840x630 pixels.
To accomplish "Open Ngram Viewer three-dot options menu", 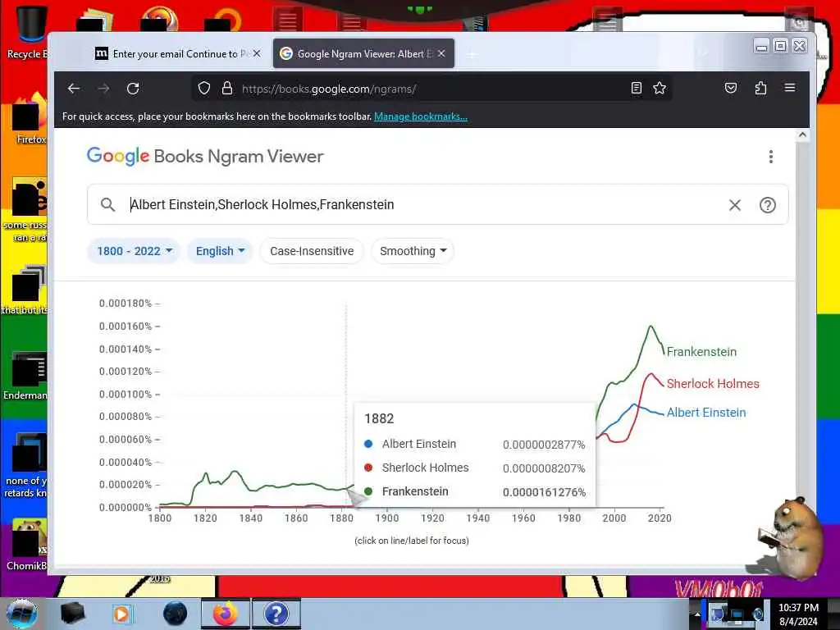I will 771,157.
